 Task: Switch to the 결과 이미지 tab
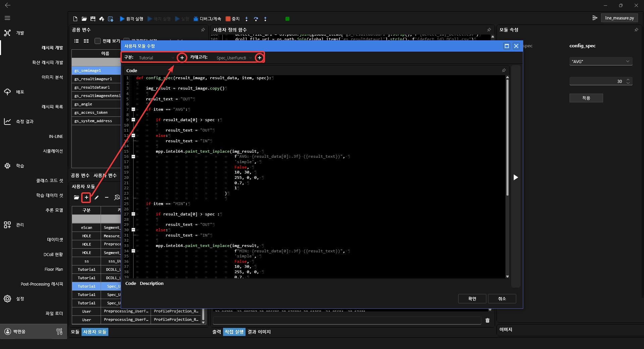pyautogui.click(x=259, y=332)
